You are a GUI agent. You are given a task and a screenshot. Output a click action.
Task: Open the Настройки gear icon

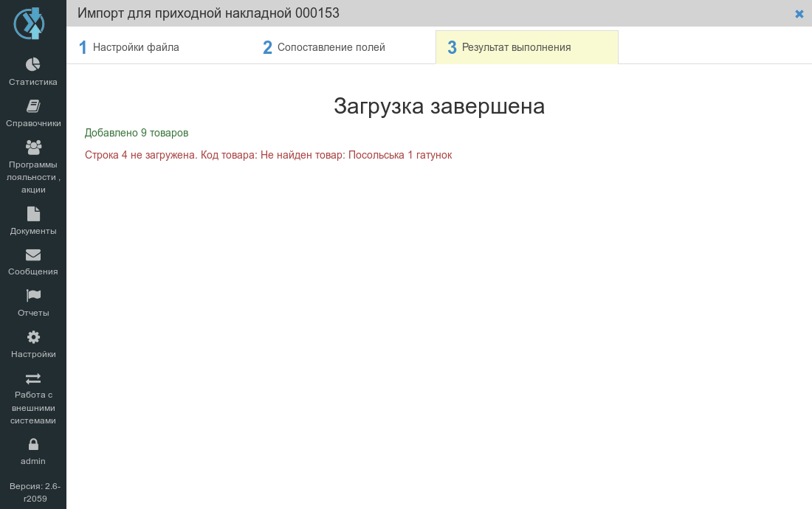point(33,337)
